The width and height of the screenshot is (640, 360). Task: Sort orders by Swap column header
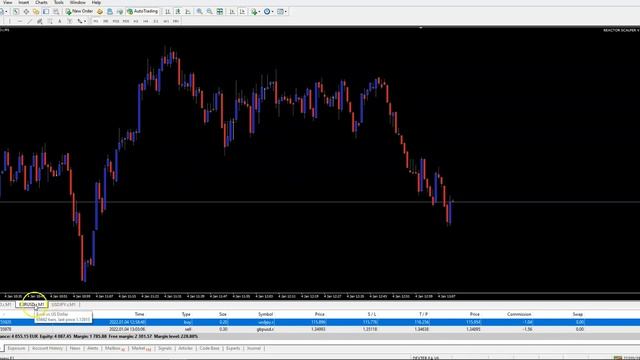coord(578,314)
